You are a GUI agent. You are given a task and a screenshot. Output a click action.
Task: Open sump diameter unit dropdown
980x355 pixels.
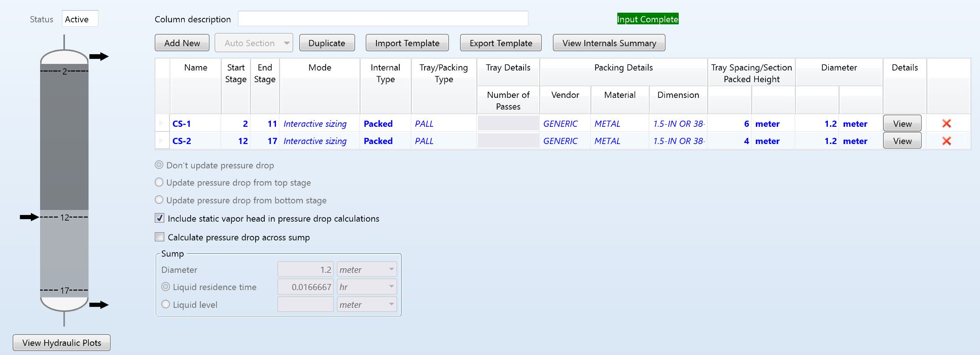click(x=391, y=270)
